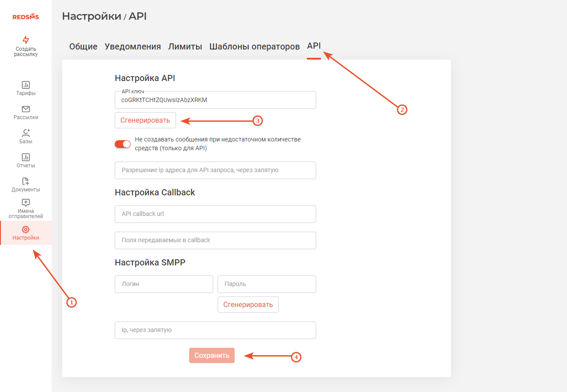Click the Настройки / API page title
This screenshot has height=392, width=567.
pos(104,16)
